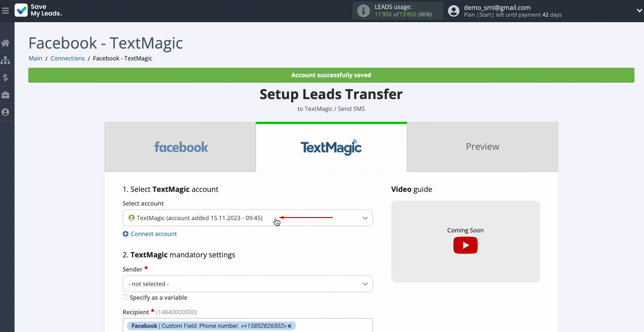The height and width of the screenshot is (332, 644).
Task: Open the Connections breadcrumb link
Action: click(x=68, y=58)
